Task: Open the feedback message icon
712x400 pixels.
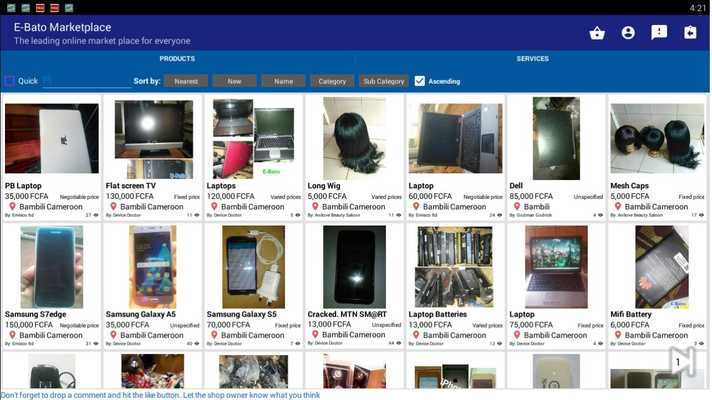Action: [x=659, y=33]
